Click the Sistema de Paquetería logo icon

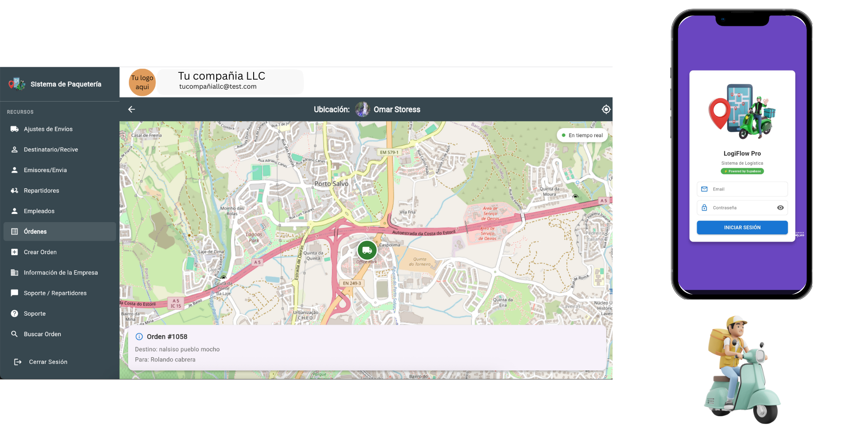click(17, 84)
